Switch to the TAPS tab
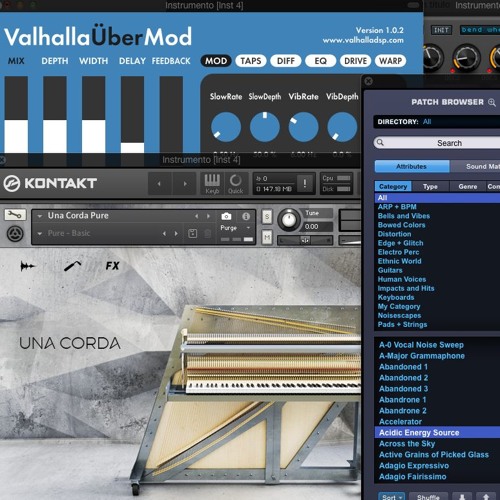This screenshot has height=500, width=500. [251, 61]
